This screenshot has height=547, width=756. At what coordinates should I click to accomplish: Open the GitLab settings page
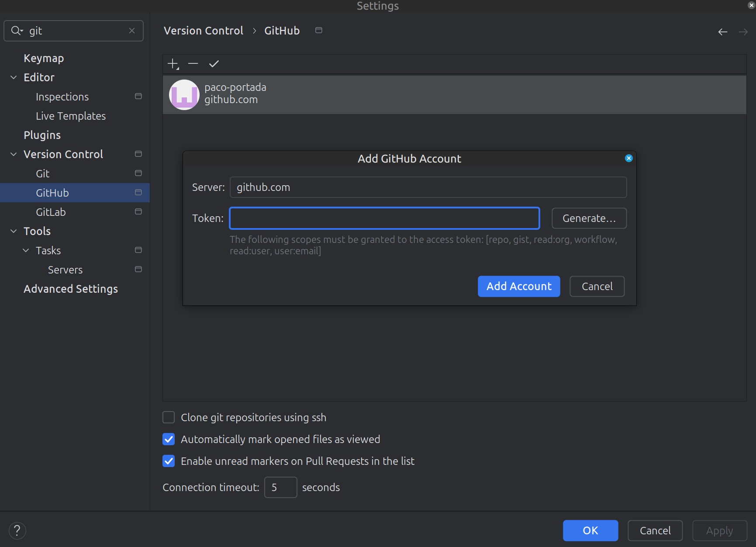(x=51, y=212)
